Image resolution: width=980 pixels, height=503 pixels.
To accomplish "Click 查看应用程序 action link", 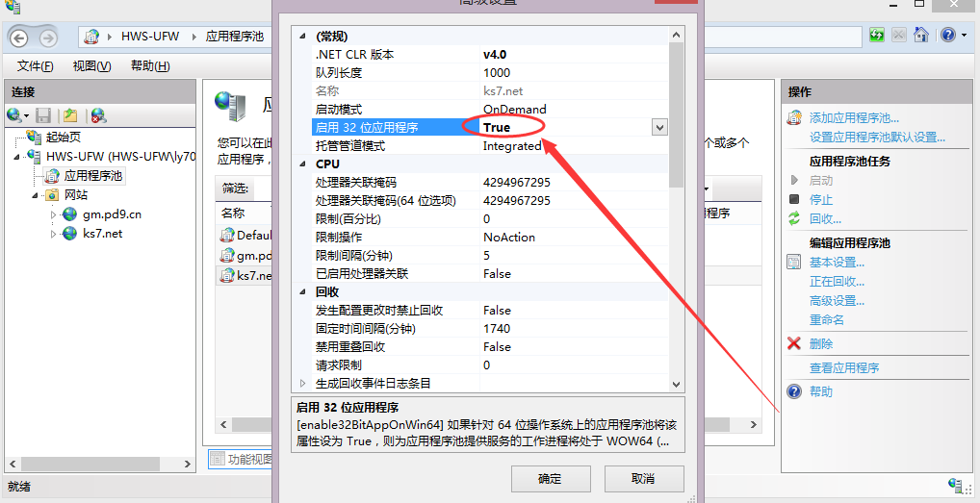I will point(844,368).
